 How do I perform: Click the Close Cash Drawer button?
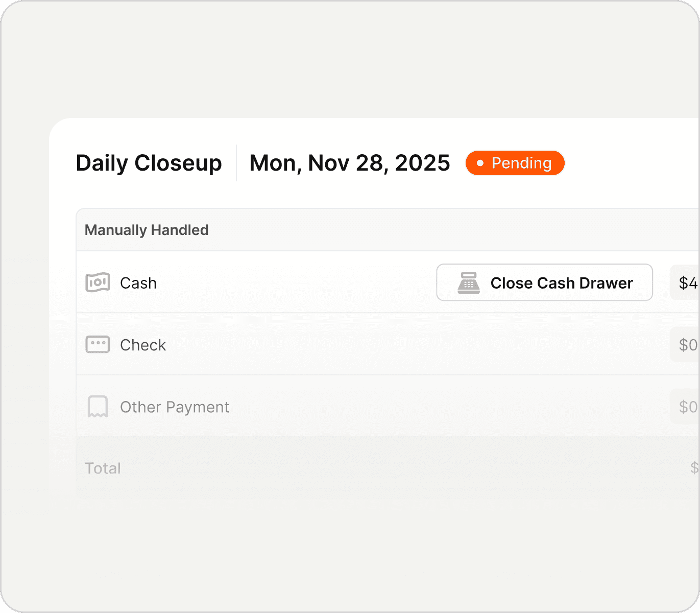pos(544,282)
